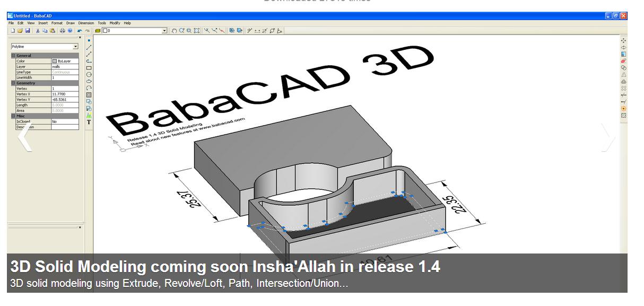This screenshot has width=644, height=306.
Task: Click the Trim tool icon
Action: tap(624, 95)
